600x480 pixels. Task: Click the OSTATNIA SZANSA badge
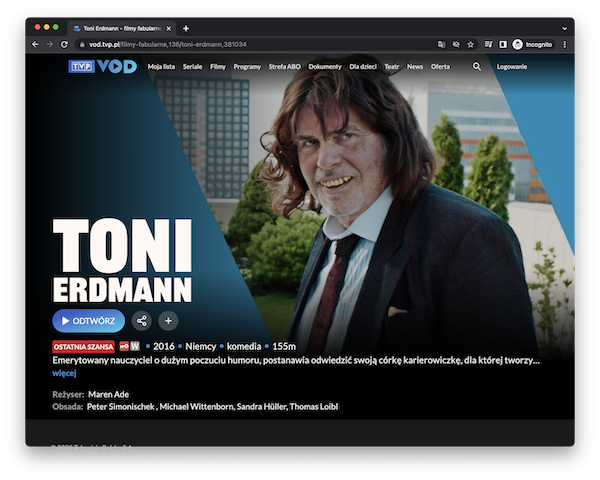(x=83, y=347)
